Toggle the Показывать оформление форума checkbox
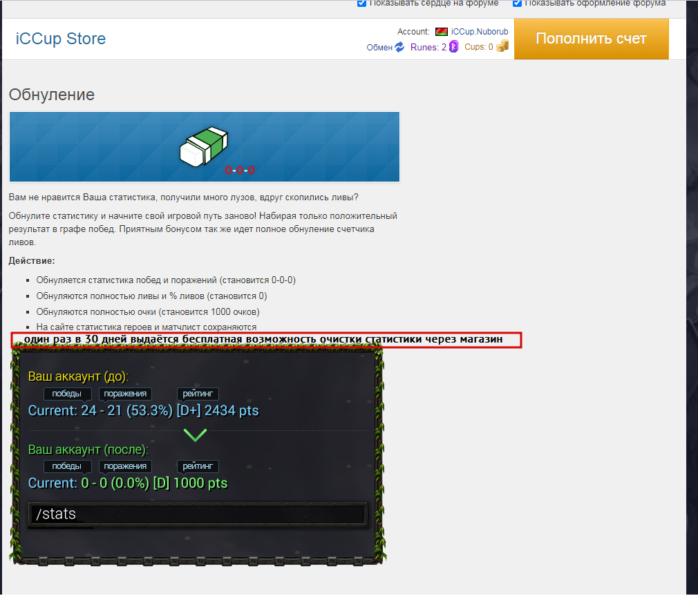This screenshot has height=616, width=698. pyautogui.click(x=517, y=3)
